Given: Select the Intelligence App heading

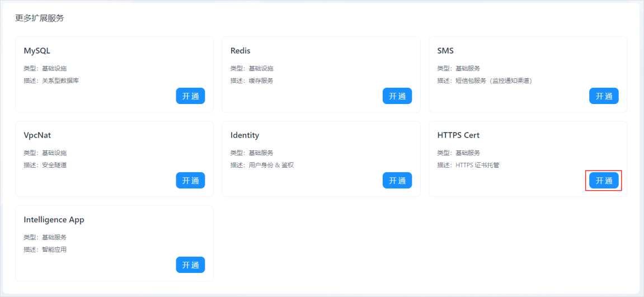Looking at the screenshot, I should (54, 220).
